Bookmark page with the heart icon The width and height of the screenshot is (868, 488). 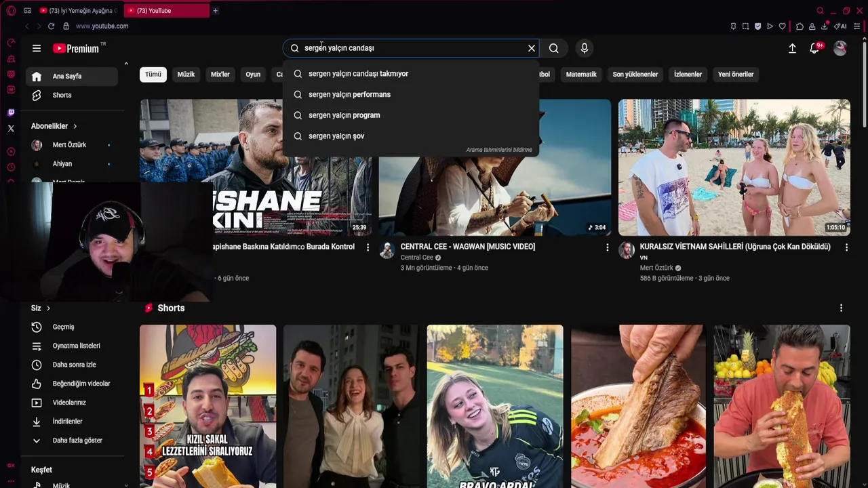point(782,26)
